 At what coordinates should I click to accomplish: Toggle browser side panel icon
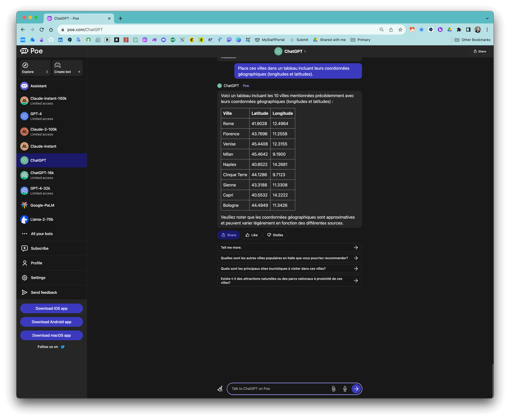(x=468, y=30)
